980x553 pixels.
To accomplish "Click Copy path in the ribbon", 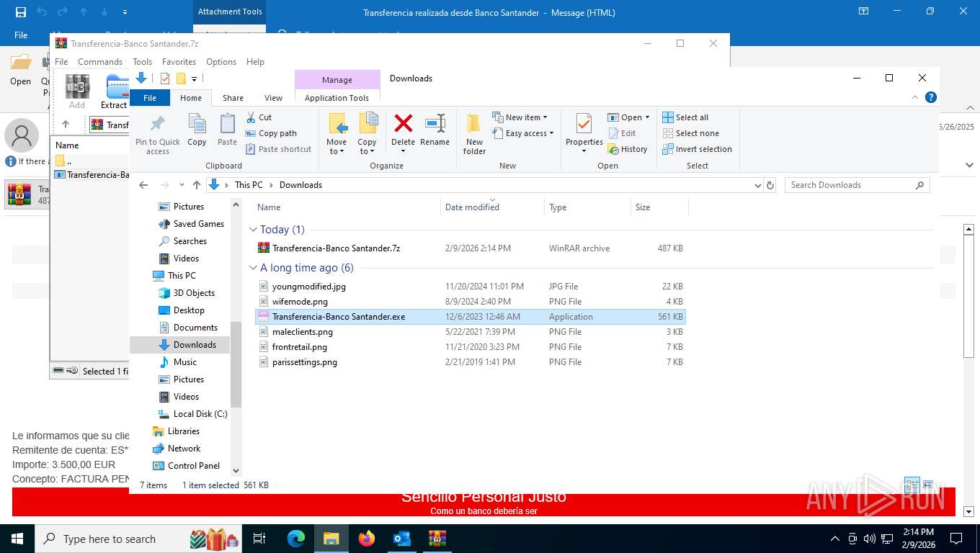I will 271,133.
